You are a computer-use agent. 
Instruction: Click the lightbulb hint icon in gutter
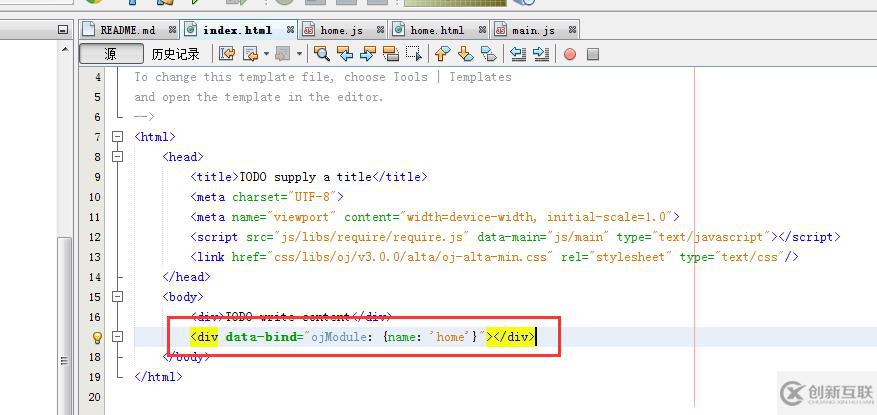click(97, 337)
